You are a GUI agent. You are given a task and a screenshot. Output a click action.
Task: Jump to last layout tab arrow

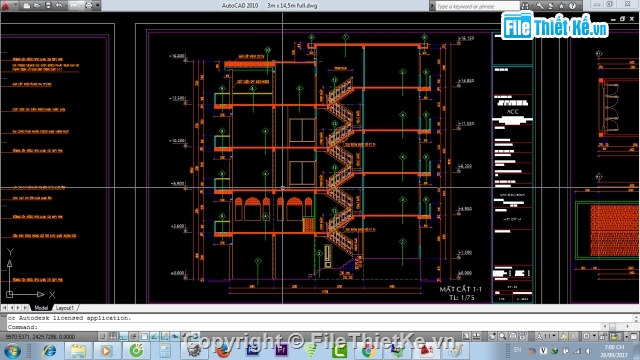26,308
